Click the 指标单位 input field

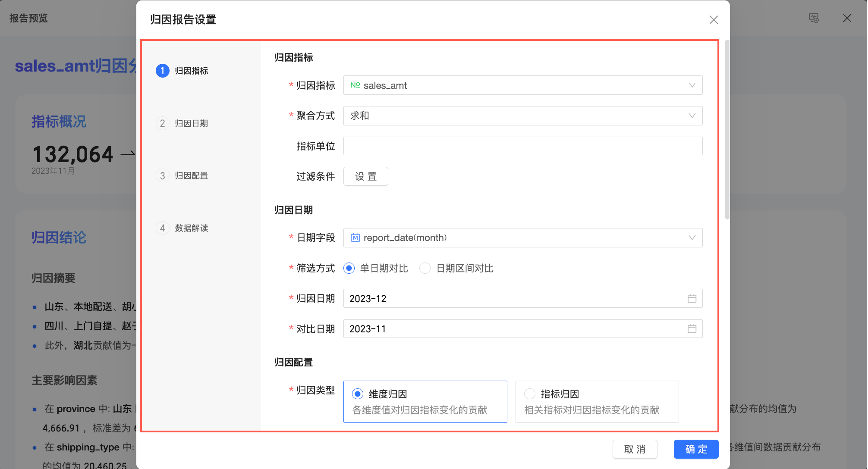tap(522, 146)
